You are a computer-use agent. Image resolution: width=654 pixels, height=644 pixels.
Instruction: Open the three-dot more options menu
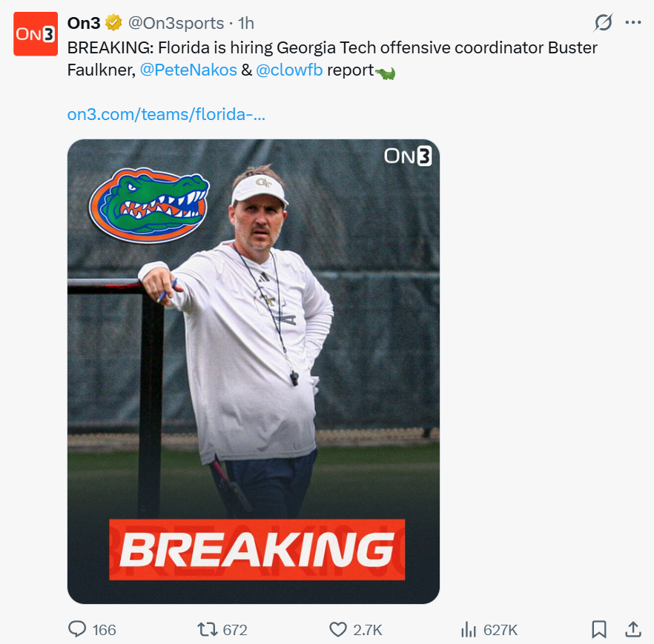point(632,23)
